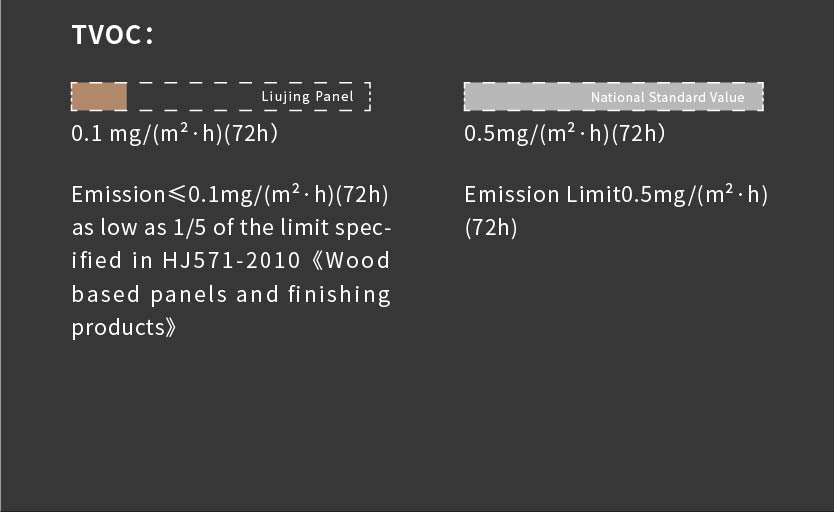Click the TVOC heading
This screenshot has width=834, height=512.
(x=112, y=35)
